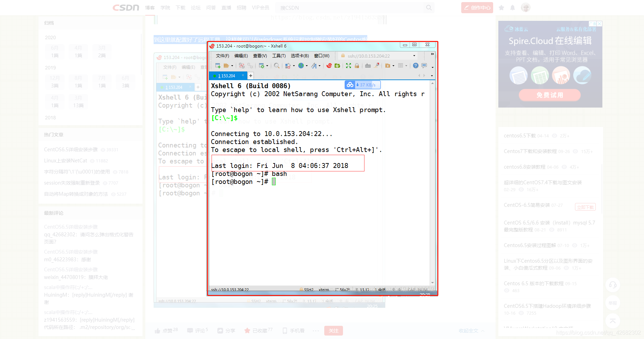Launch Xftp red swirl icon
This screenshot has height=339, width=644.
coord(329,66)
